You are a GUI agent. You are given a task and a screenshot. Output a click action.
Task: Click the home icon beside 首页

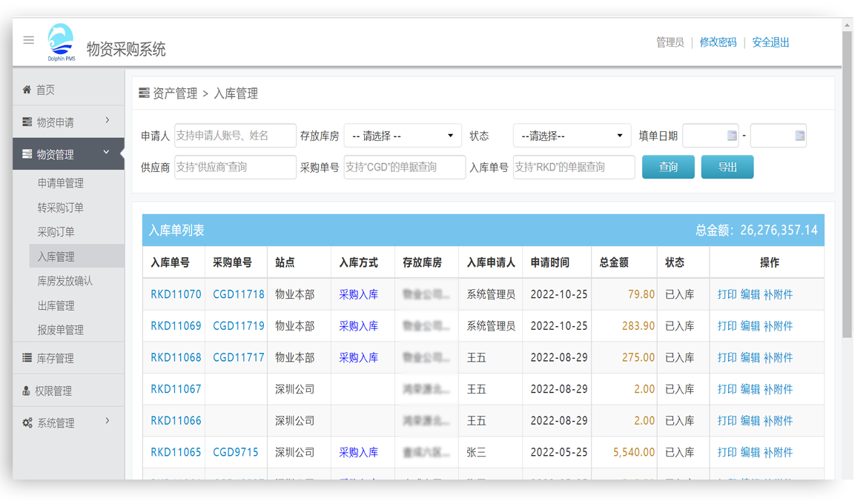pos(27,90)
